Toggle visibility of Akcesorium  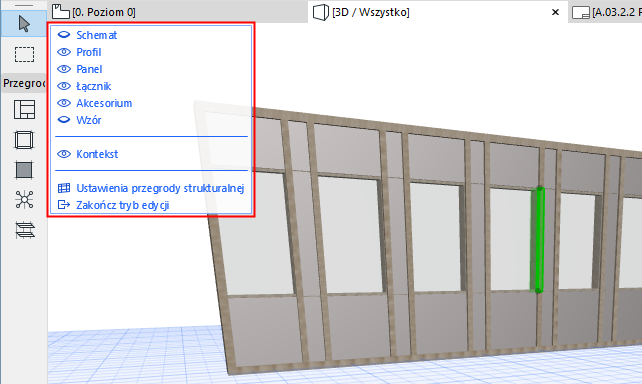[x=64, y=103]
